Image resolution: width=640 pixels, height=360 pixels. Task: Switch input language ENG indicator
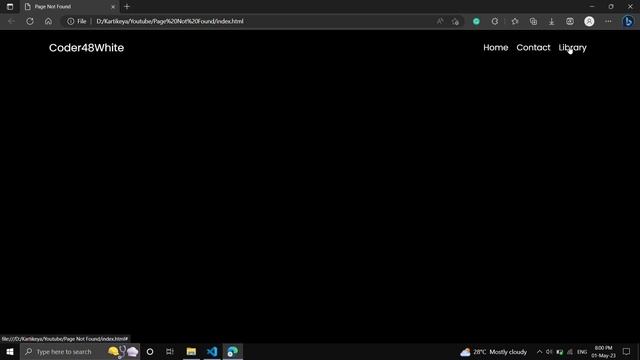pos(582,352)
